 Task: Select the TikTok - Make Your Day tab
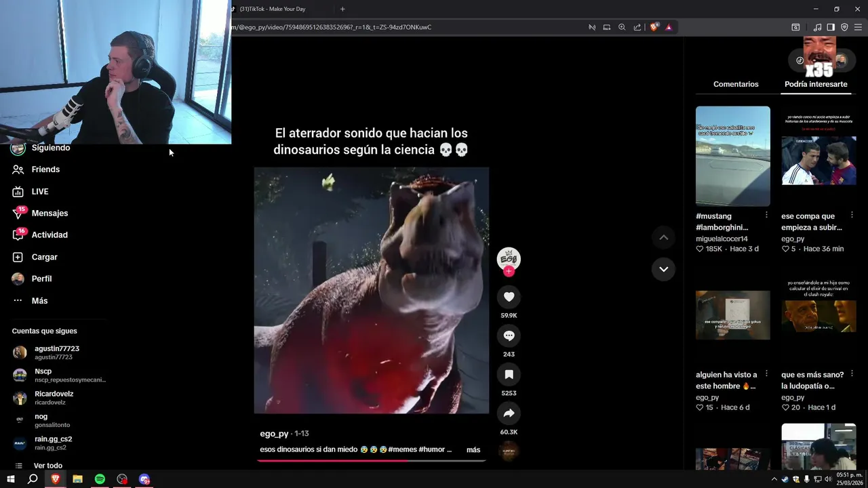[x=273, y=9]
